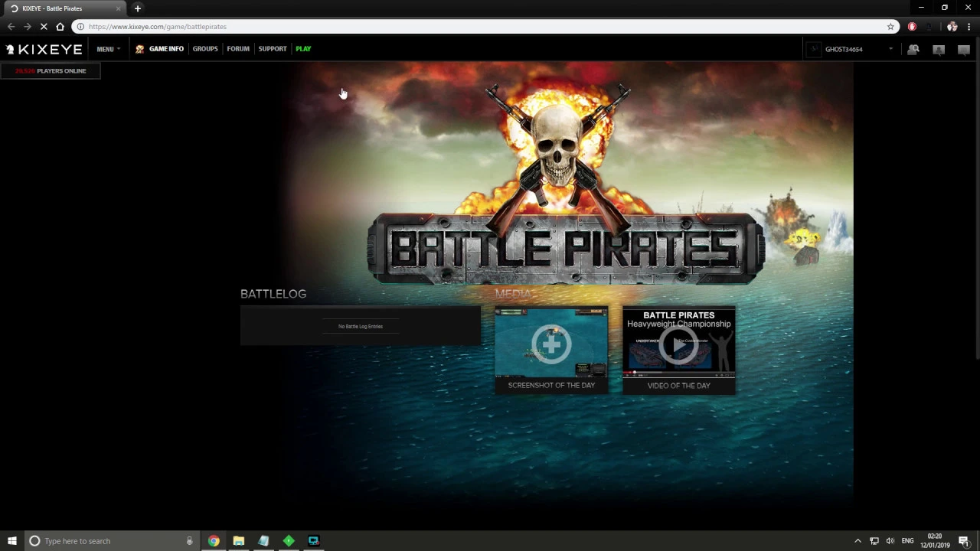Close the KIXEYE - Battle Pirates tab
This screenshot has width=980, height=551.
pos(119,8)
